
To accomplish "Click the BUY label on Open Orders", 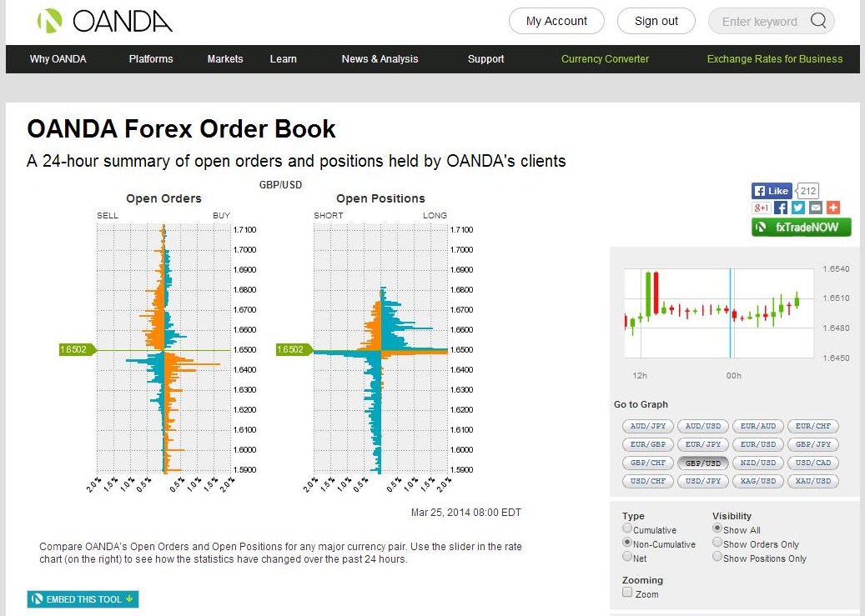I will [x=221, y=216].
